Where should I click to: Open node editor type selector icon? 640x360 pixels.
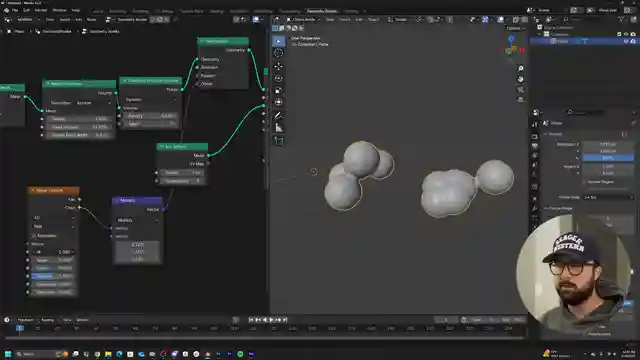(x=8, y=20)
